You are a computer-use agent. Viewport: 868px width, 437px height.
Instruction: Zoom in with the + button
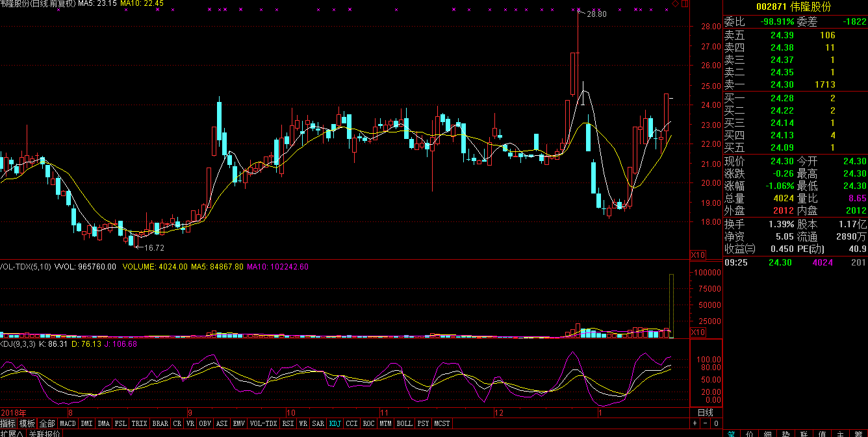coord(695,423)
